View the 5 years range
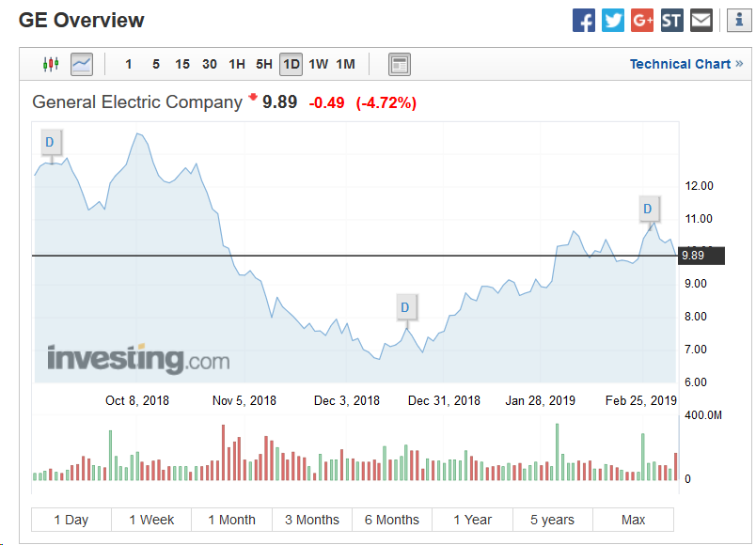This screenshot has width=756, height=545. click(x=553, y=520)
